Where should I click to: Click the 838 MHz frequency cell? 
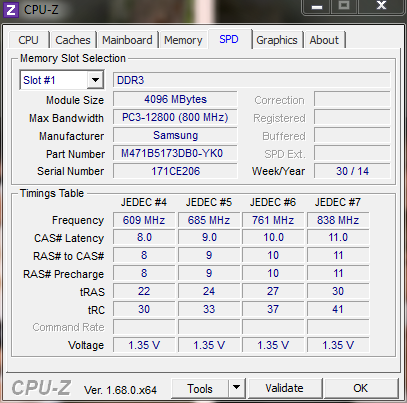(338, 220)
